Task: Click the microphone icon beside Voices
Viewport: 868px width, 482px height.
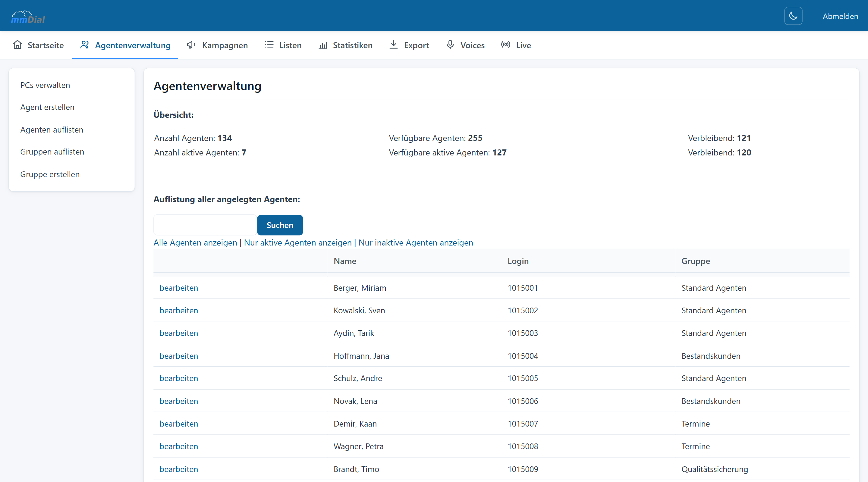Action: [450, 45]
